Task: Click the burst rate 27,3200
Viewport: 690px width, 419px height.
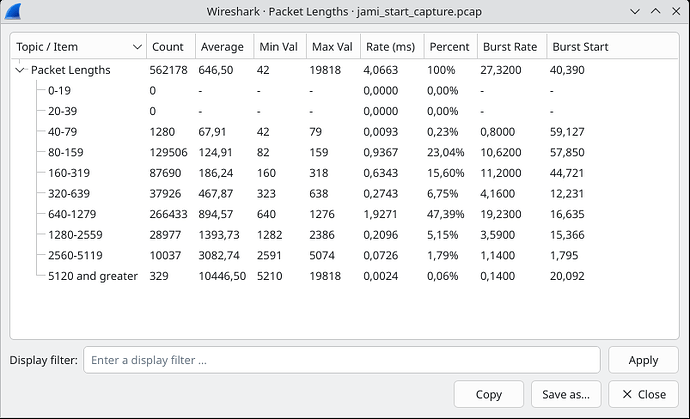Action: 501,70
